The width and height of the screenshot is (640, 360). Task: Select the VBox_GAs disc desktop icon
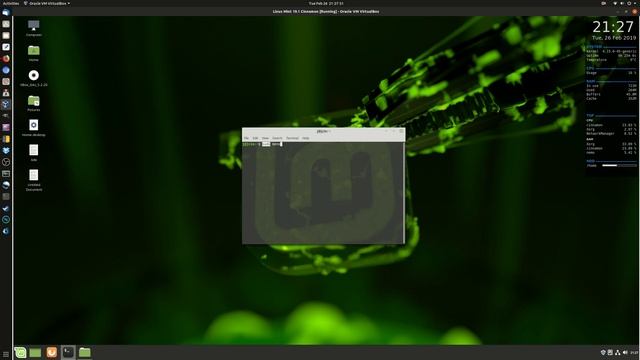[x=33, y=78]
